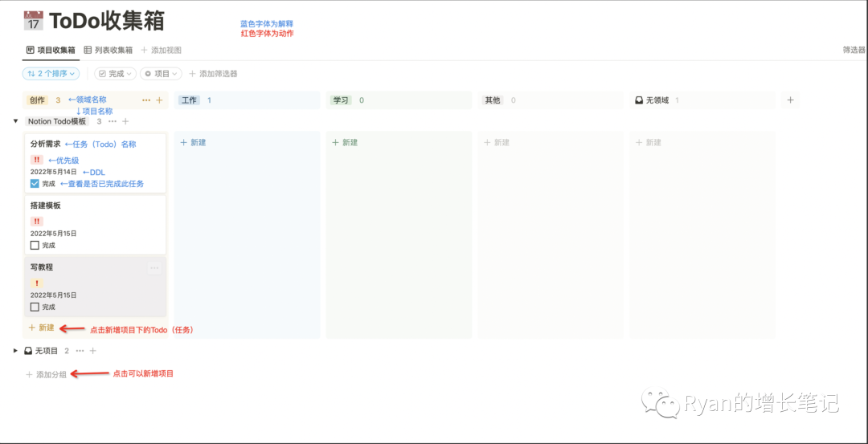Click the Notion Todo模板 group label
The width and height of the screenshot is (868, 444).
pos(57,121)
